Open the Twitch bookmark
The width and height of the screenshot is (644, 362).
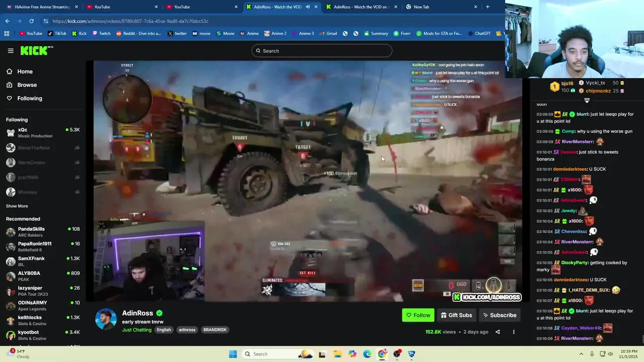point(101,34)
